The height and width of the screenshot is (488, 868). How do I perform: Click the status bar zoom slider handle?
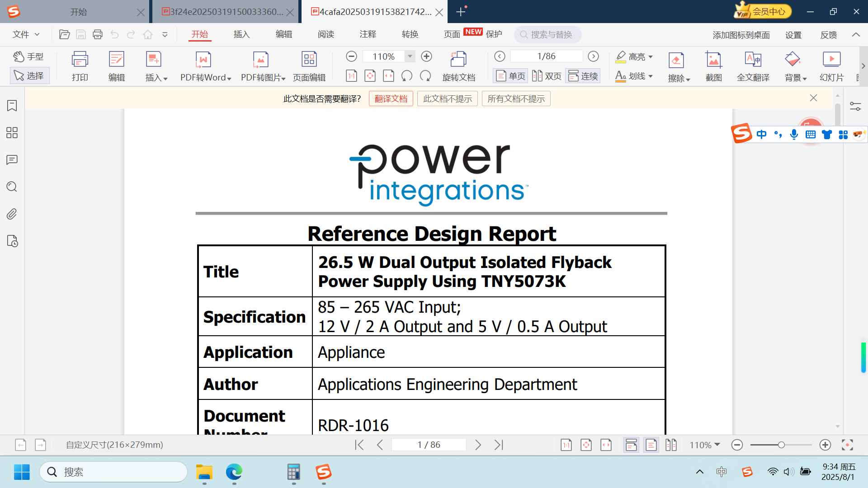click(x=781, y=445)
